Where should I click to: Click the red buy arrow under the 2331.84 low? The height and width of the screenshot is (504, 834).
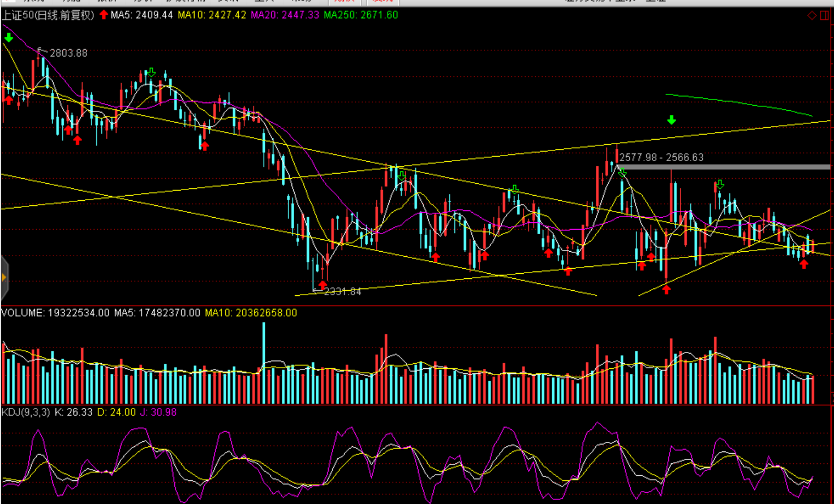click(323, 285)
